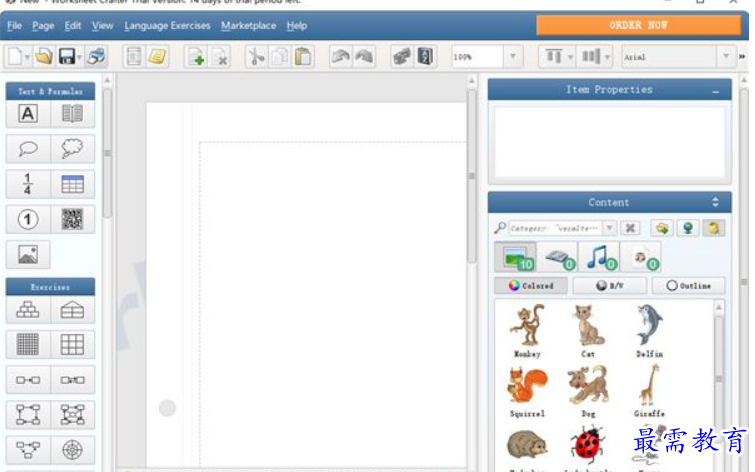Open the New document dropdown arrow
Screen dimensions: 755x472
click(27, 57)
